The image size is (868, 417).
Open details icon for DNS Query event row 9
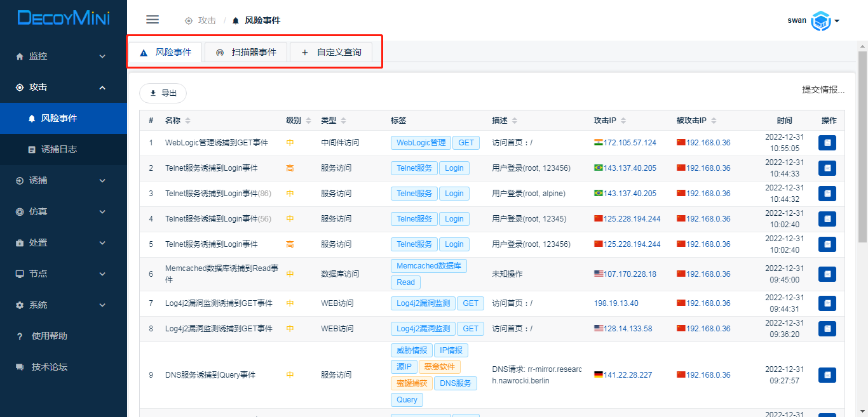827,375
